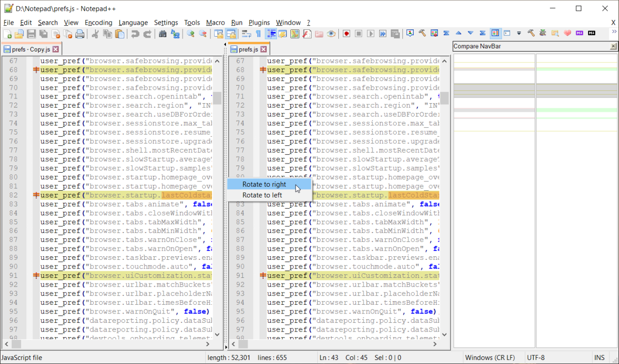Toggle Word Wrap toolbar button
The height and width of the screenshot is (364, 619).
[246, 34]
